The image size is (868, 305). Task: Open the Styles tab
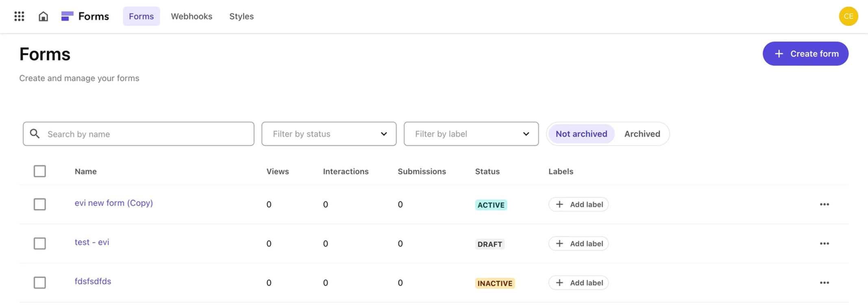pyautogui.click(x=241, y=16)
